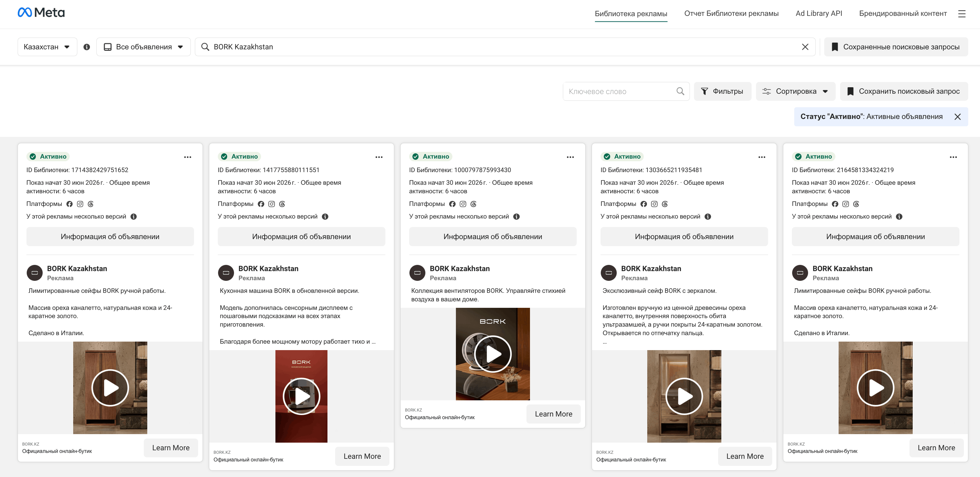
Task: Open Отчет Библиотеки рекламы tab
Action: [x=731, y=13]
